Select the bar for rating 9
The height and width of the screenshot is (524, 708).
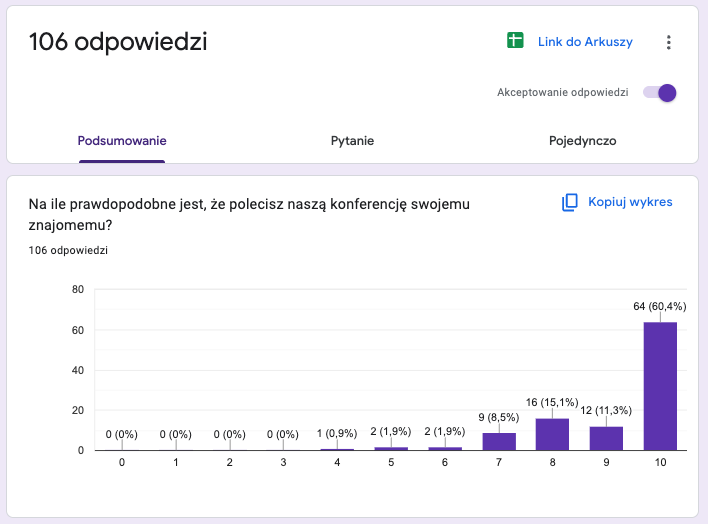[x=606, y=438]
